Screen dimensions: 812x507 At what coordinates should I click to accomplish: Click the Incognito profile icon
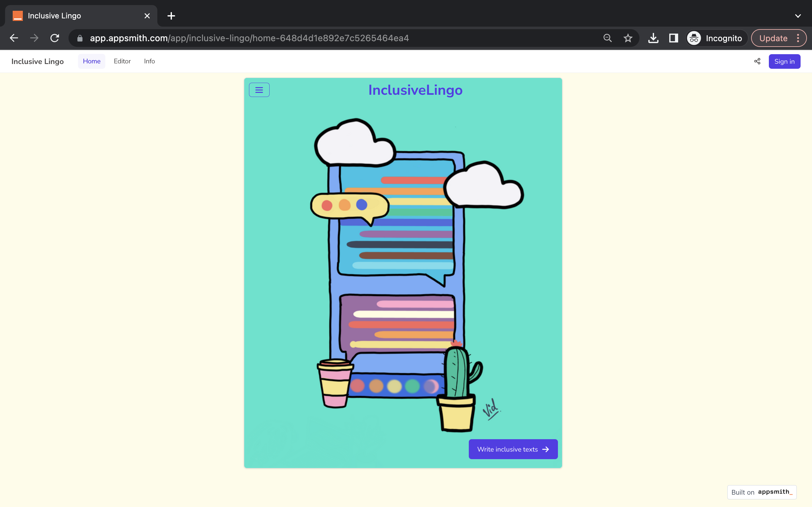click(x=694, y=38)
